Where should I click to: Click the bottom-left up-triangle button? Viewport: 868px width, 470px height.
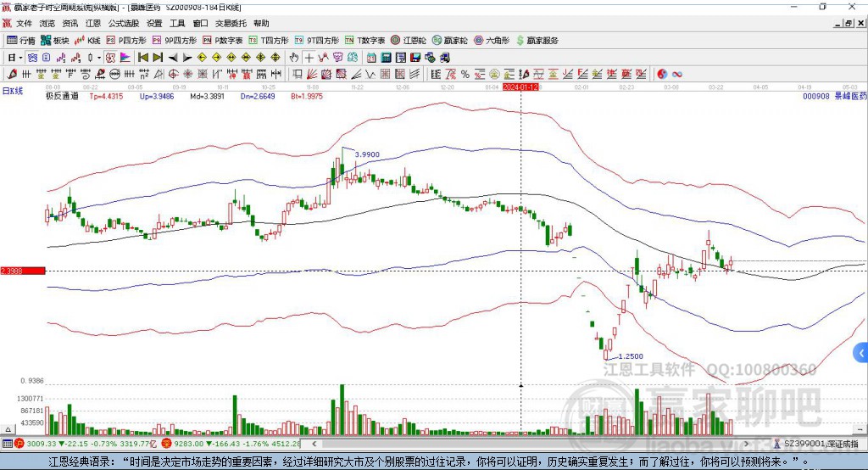click(8, 429)
